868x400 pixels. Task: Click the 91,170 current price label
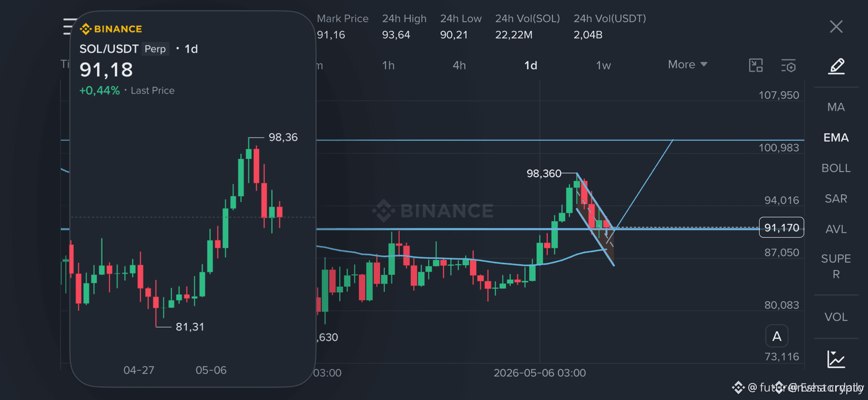[781, 228]
